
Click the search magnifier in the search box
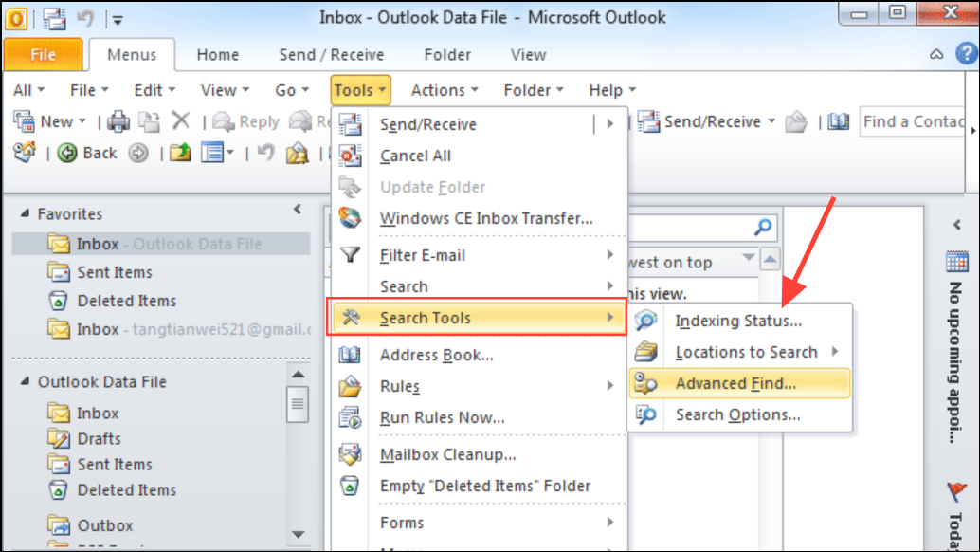[763, 228]
